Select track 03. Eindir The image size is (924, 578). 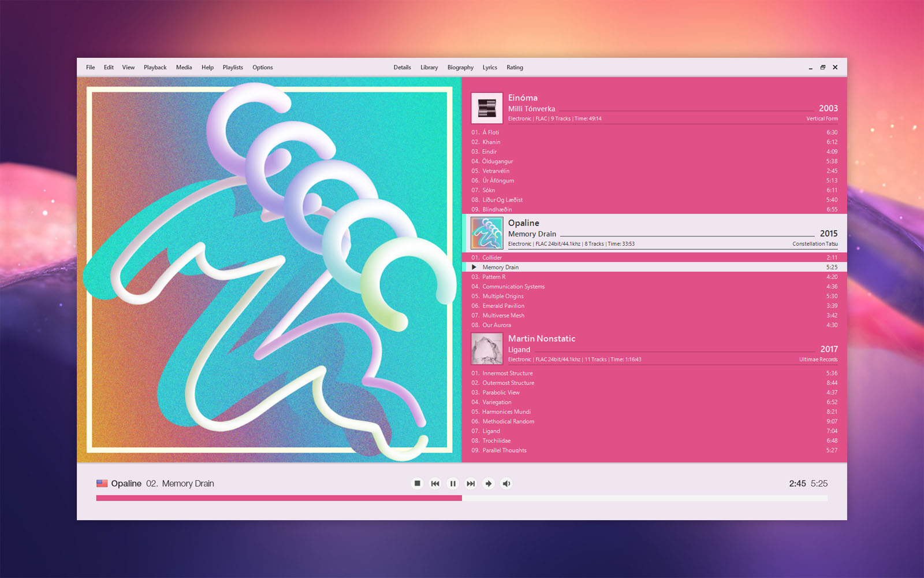coord(654,151)
